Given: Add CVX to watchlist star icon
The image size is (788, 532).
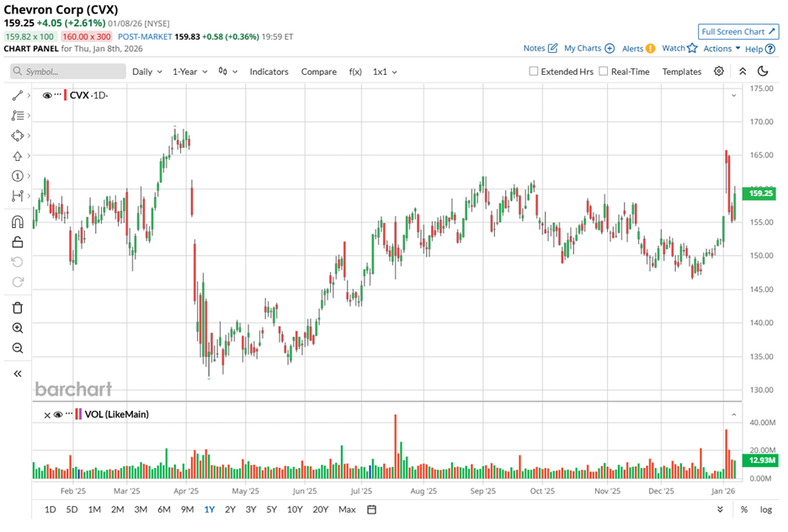Looking at the screenshot, I should point(692,48).
